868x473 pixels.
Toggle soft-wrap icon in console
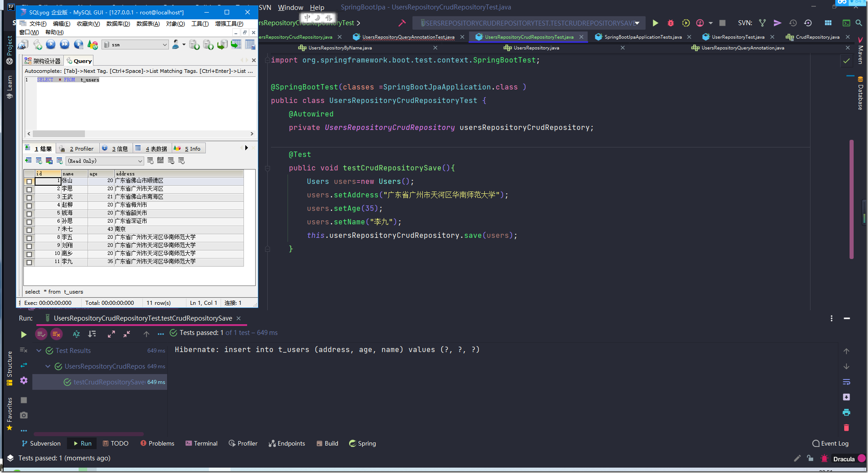[846, 382]
